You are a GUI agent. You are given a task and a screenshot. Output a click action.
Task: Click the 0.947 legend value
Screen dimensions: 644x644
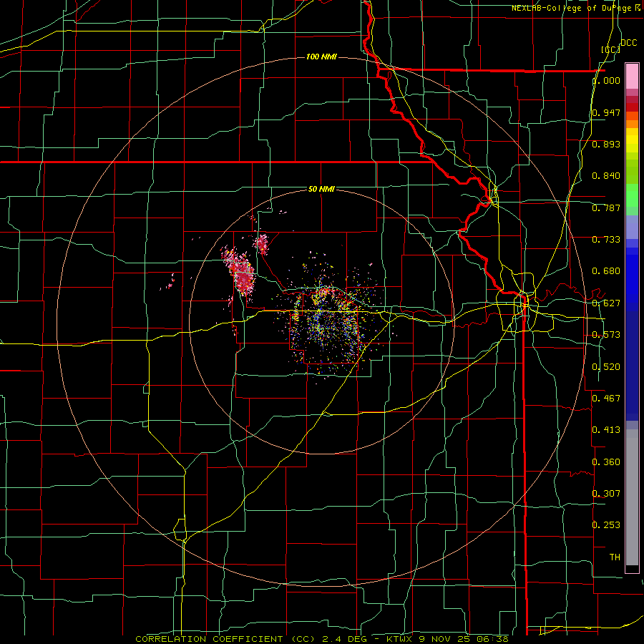coord(606,112)
